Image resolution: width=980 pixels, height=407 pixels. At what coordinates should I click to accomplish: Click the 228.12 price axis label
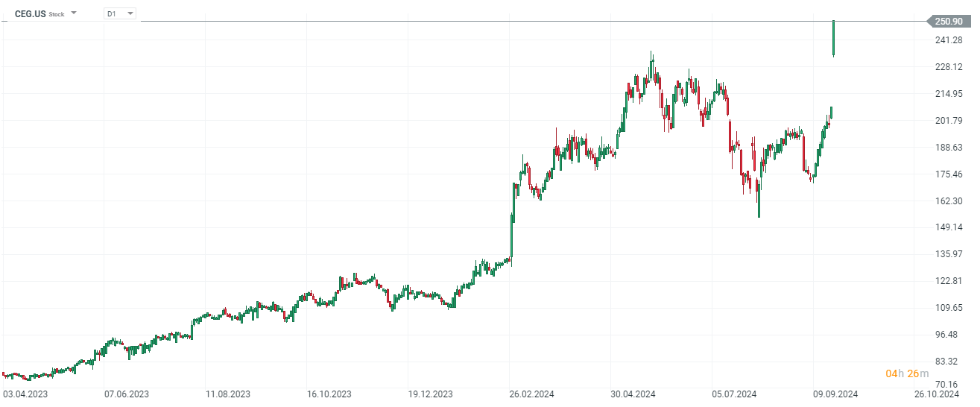[948, 67]
